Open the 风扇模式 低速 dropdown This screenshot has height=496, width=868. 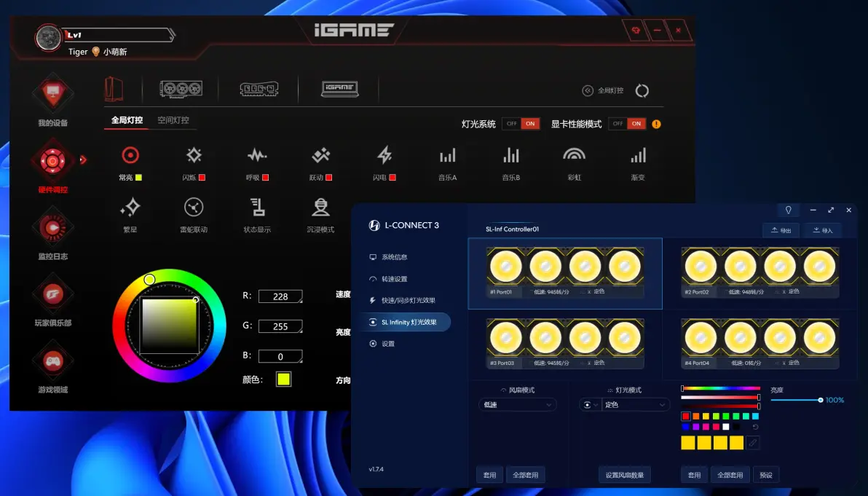click(x=517, y=405)
